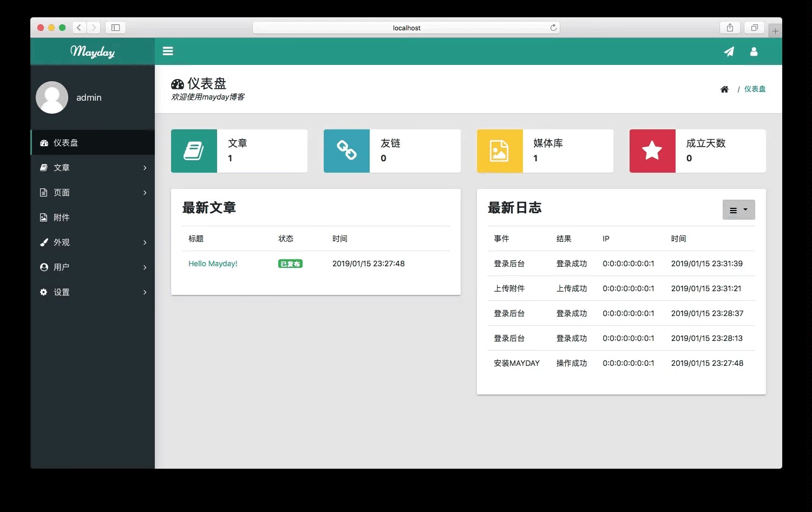Select the book icon on 文章 stat card
Image resolution: width=812 pixels, height=512 pixels.
pos(194,151)
